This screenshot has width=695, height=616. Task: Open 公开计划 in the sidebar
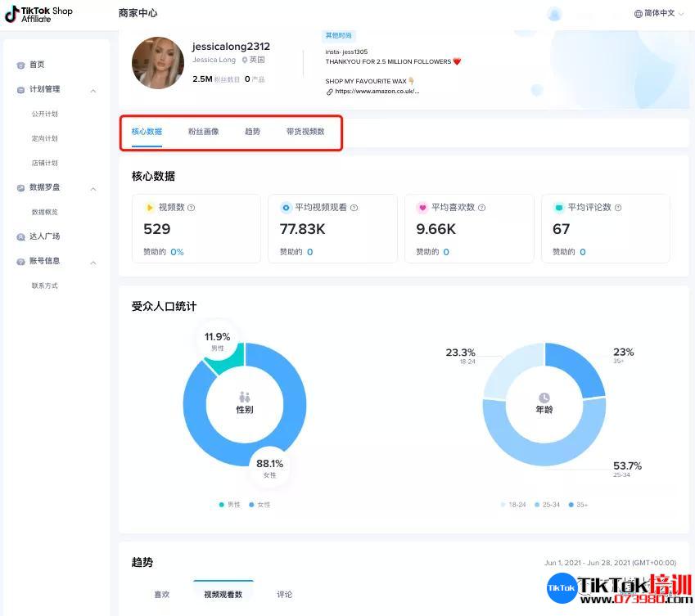point(44,115)
